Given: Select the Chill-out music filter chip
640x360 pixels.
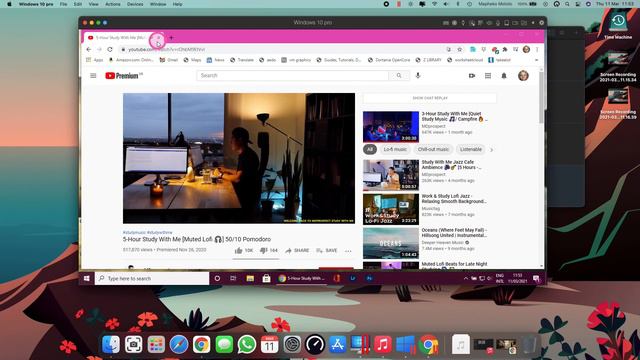Looking at the screenshot, I should click(433, 149).
